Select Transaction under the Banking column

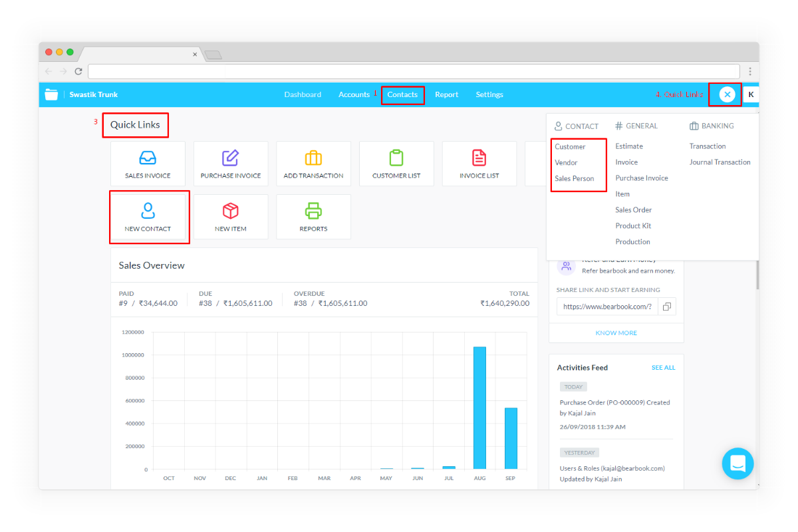(x=708, y=146)
